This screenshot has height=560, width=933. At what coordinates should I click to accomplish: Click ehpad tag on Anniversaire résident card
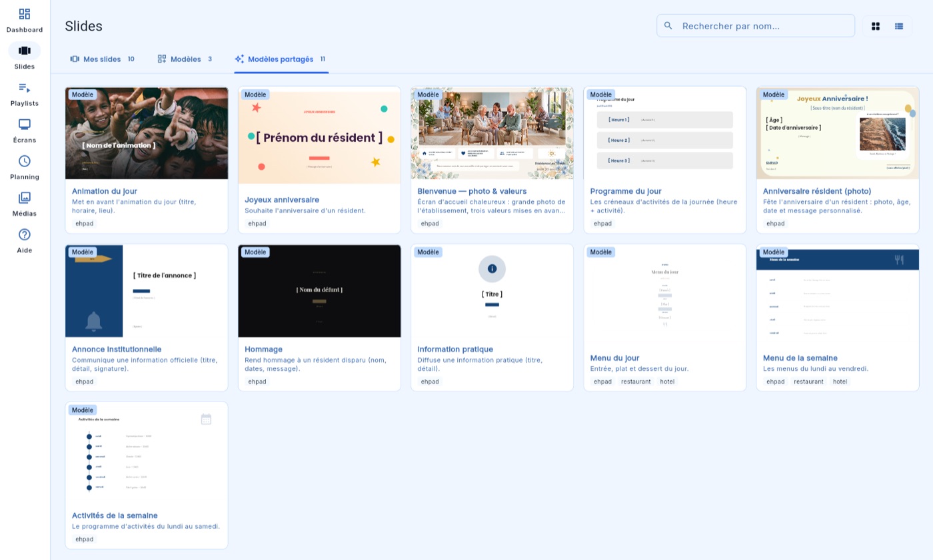tap(775, 224)
